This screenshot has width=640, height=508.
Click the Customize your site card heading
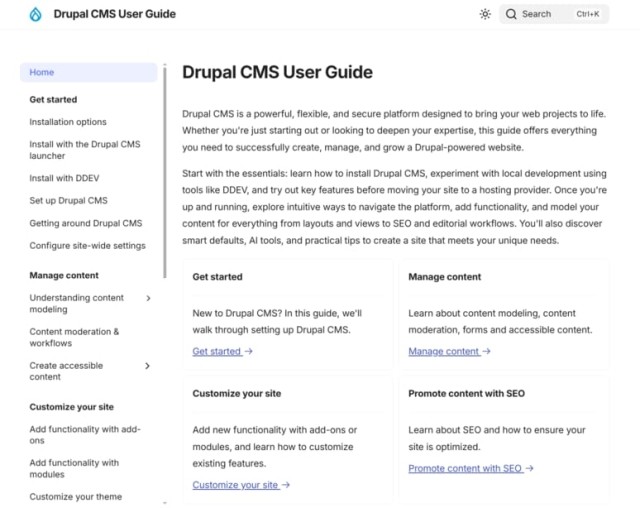pos(237,394)
